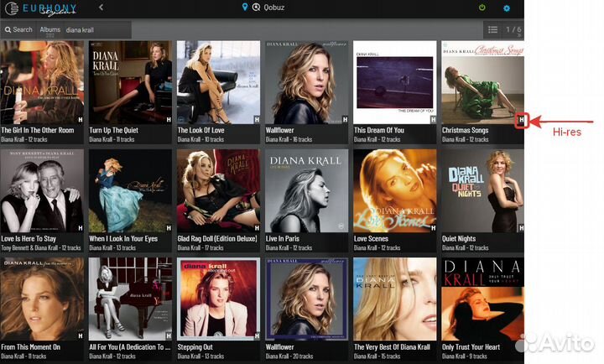Toggle the green power button
Image resolution: width=604 pixels, height=364 pixels.
(x=482, y=8)
